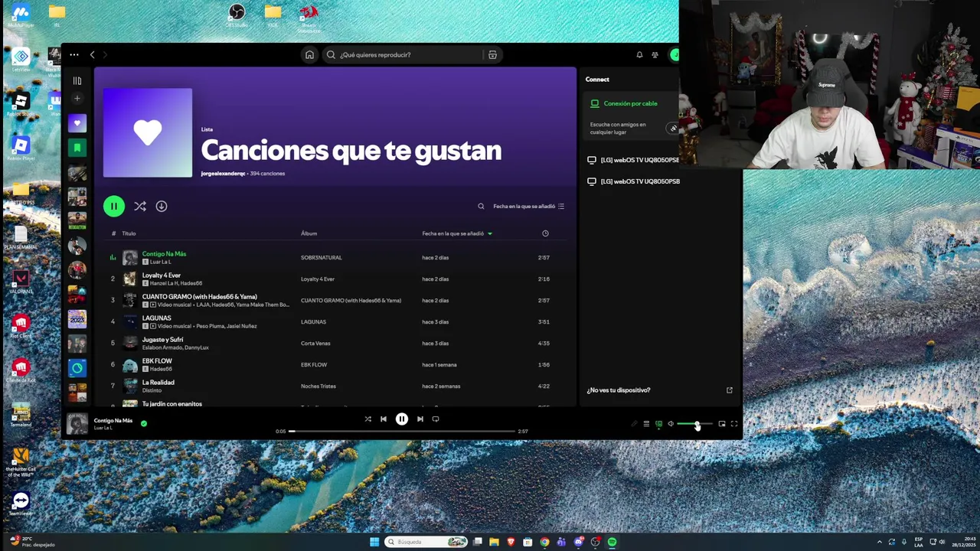This screenshot has width=980, height=551.
Task: Click the Liked Songs heart cover art
Action: click(x=148, y=132)
